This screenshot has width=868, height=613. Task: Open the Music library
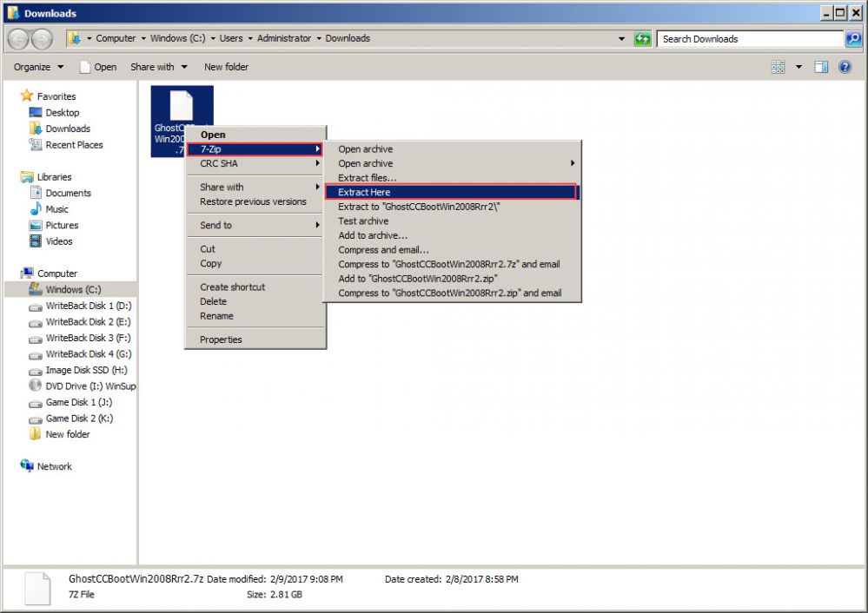tap(56, 209)
